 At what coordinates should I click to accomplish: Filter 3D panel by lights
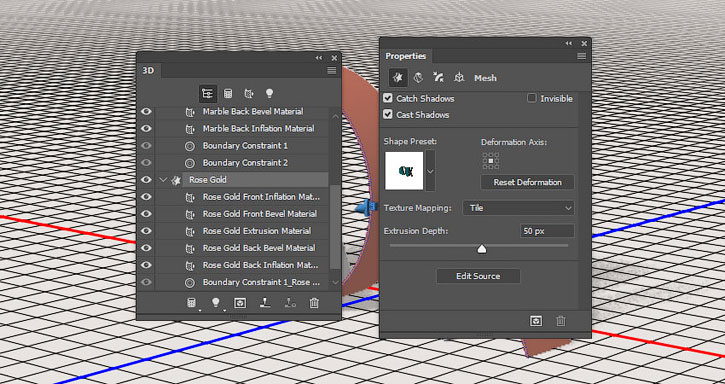[x=269, y=94]
